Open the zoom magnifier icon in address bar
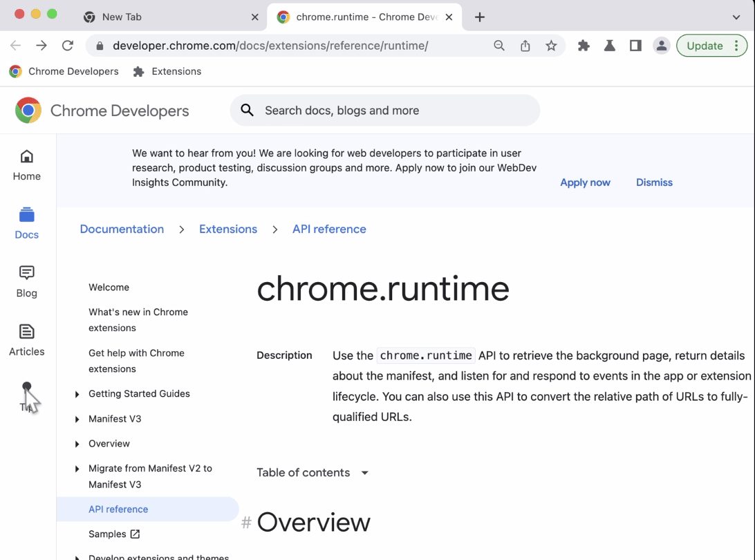The height and width of the screenshot is (560, 755). pyautogui.click(x=499, y=46)
